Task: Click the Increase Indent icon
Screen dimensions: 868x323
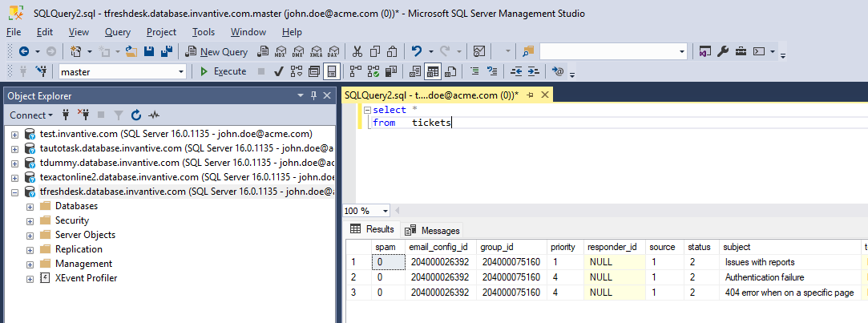Action: (x=532, y=71)
